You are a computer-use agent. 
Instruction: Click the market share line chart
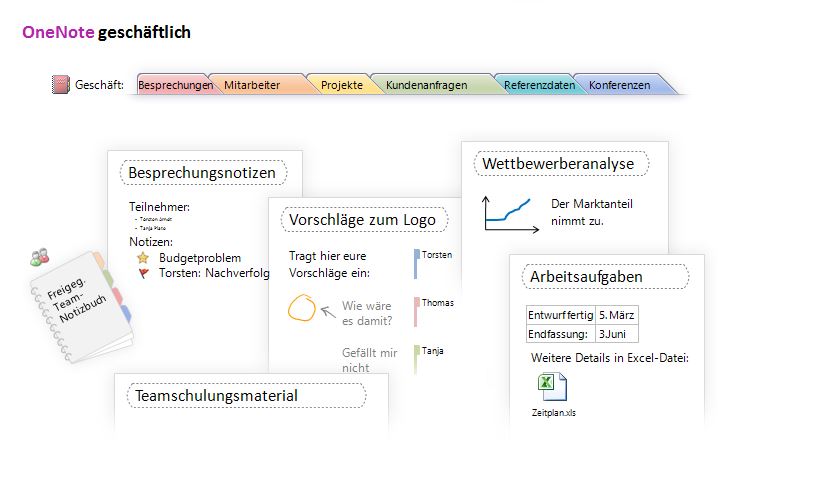click(511, 215)
